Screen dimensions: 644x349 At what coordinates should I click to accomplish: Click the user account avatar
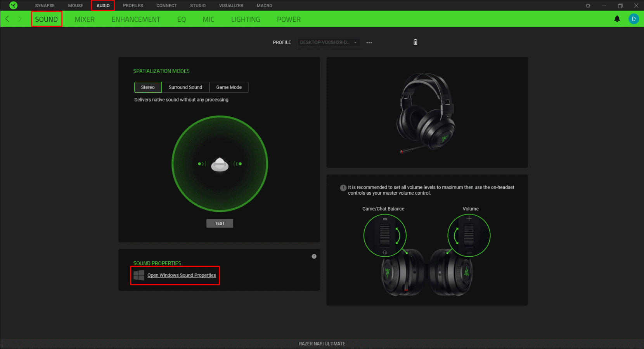[634, 19]
